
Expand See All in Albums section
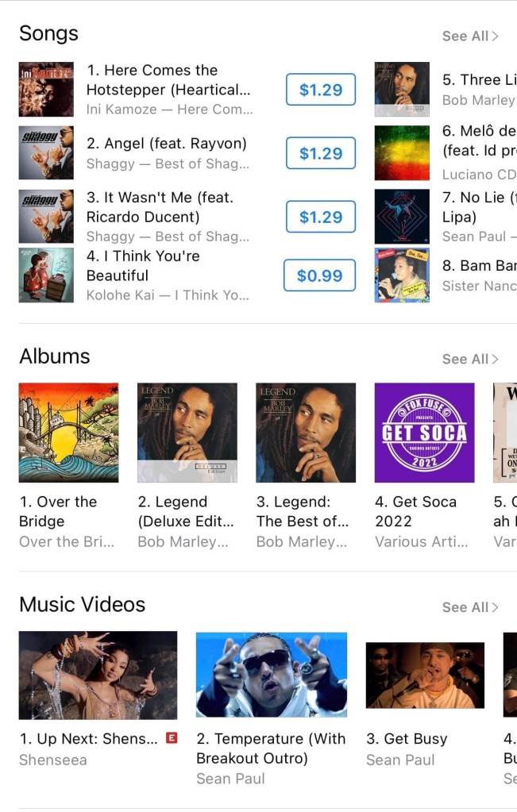pos(470,359)
